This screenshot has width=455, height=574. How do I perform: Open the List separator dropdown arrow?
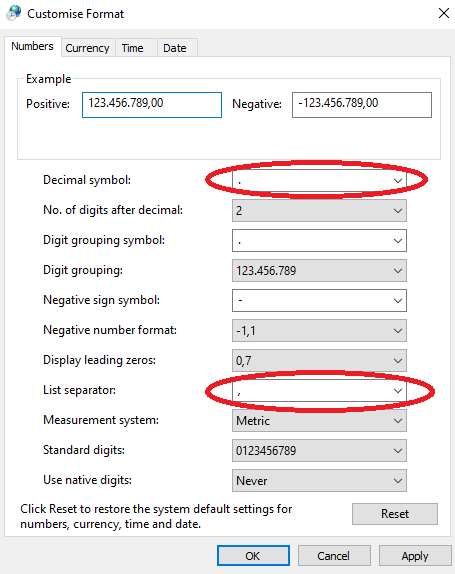tap(398, 391)
